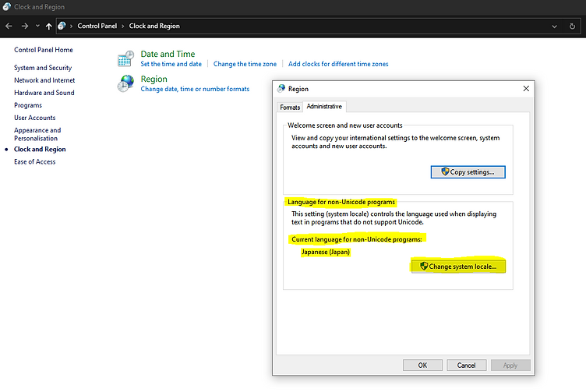Open User Accounts category
This screenshot has width=586, height=392.
click(35, 118)
